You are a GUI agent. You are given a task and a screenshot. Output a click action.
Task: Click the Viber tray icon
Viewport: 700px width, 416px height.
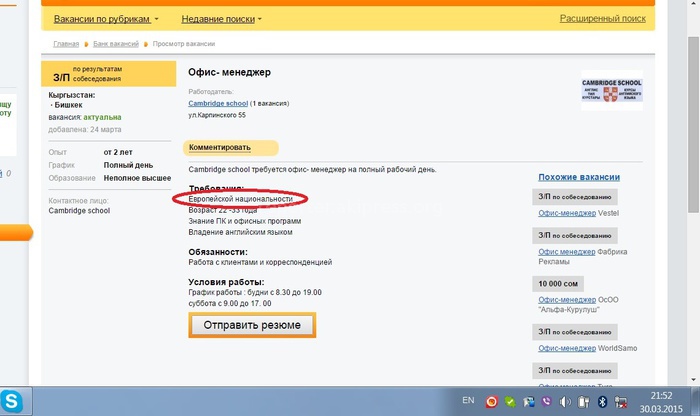click(547, 402)
